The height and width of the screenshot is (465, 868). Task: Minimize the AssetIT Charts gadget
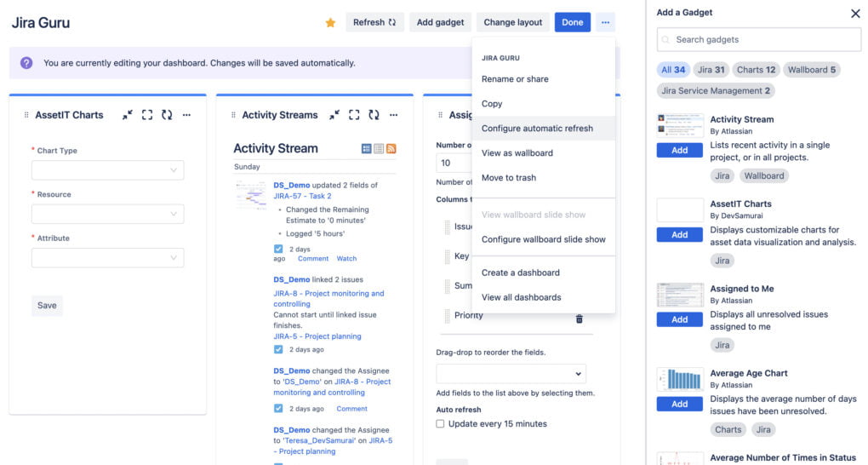128,115
